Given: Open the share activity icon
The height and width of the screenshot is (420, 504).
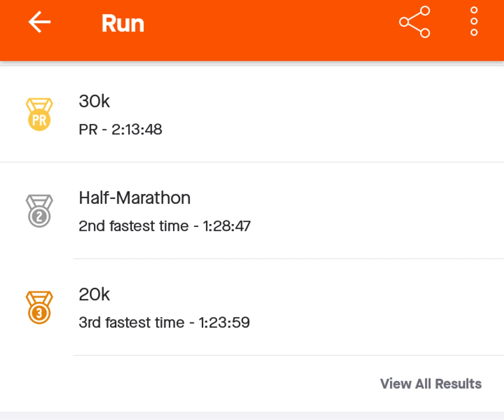Looking at the screenshot, I should [415, 22].
